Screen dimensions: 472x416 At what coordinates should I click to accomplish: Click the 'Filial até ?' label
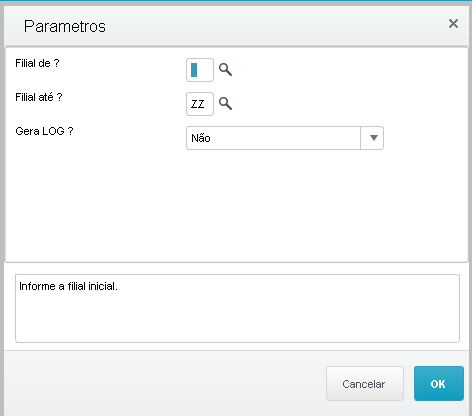pos(39,97)
